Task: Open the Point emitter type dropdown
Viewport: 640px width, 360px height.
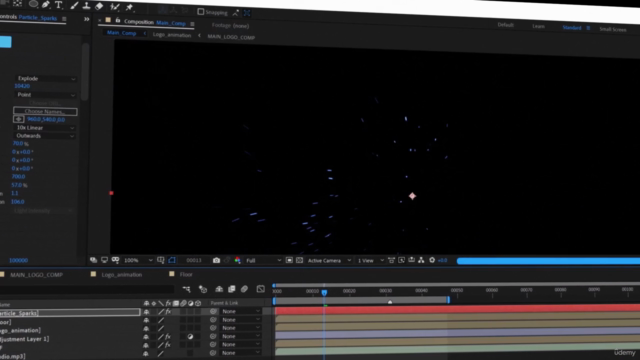Action: point(46,95)
